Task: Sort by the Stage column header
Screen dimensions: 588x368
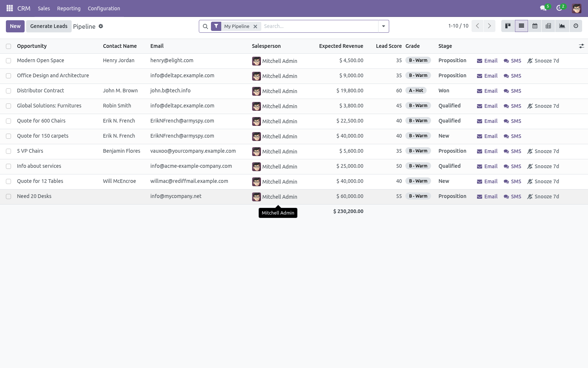Action: (445, 46)
